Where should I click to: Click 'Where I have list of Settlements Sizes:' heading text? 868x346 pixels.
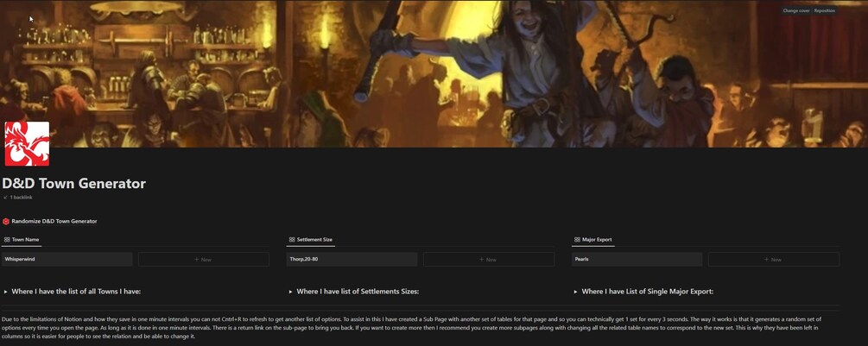(358, 292)
